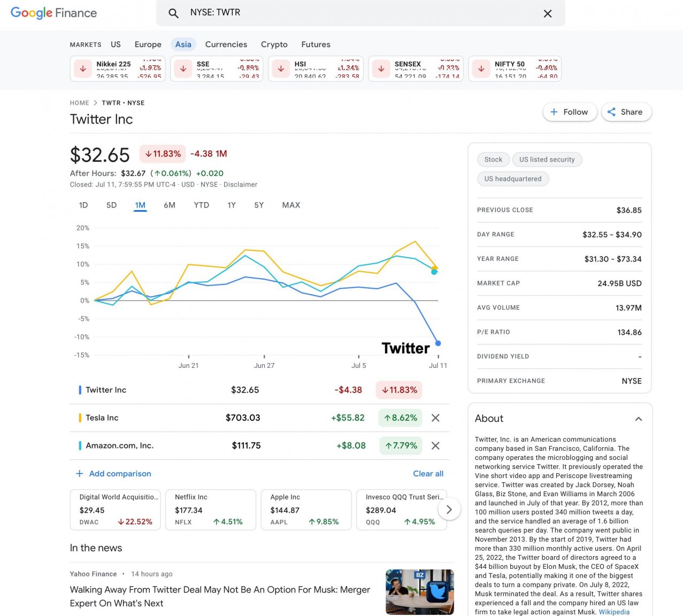Image resolution: width=683 pixels, height=616 pixels.
Task: Click the SENSEX index card
Action: click(x=416, y=68)
